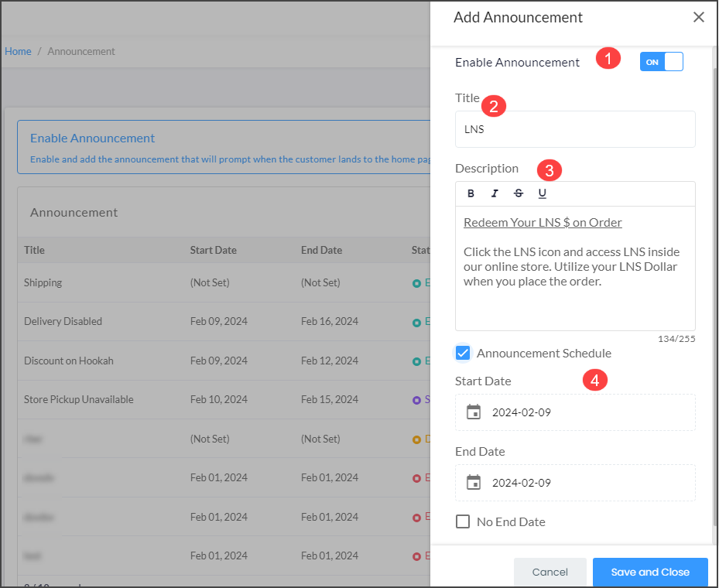Select the Store Pickup Unavailable row

coord(224,400)
